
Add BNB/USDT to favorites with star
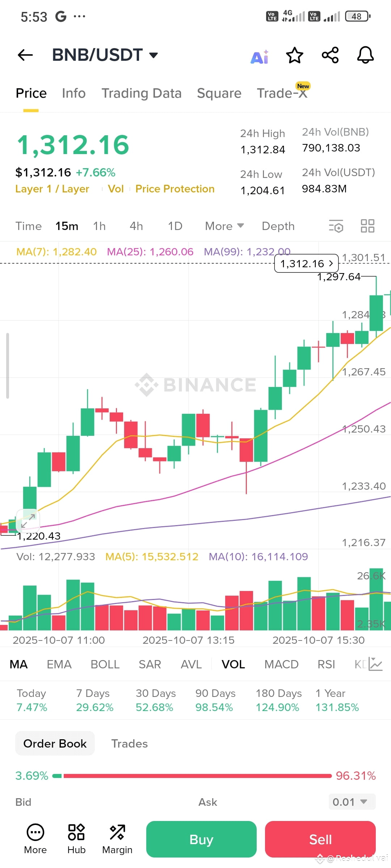[295, 55]
